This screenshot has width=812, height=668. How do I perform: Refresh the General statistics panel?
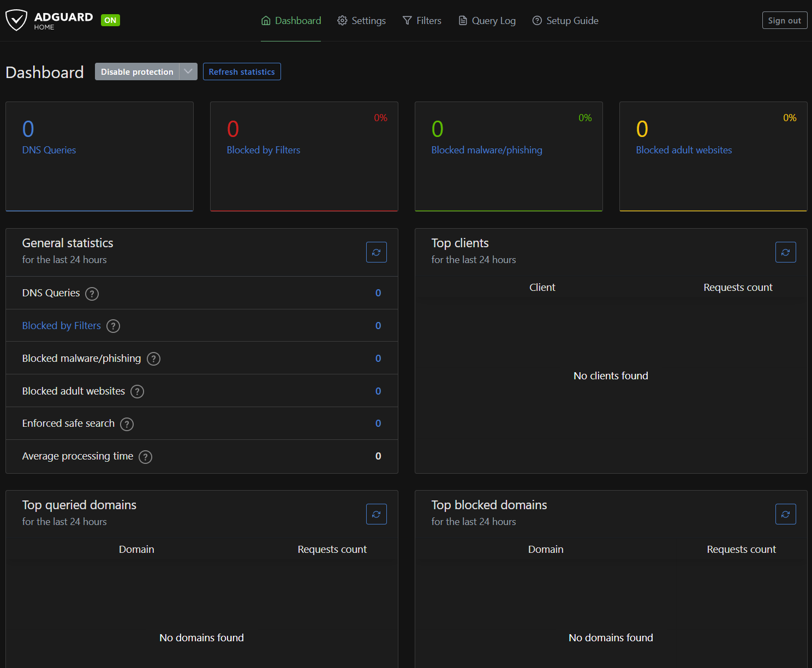click(377, 252)
